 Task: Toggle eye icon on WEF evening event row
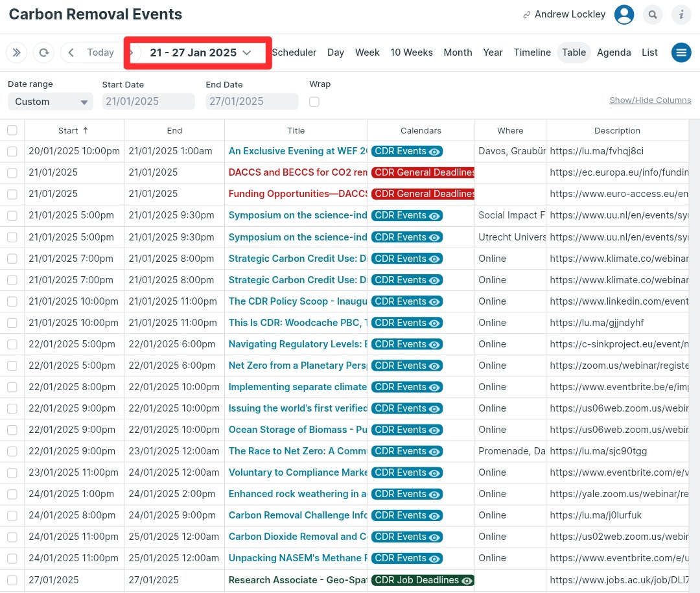(x=434, y=152)
